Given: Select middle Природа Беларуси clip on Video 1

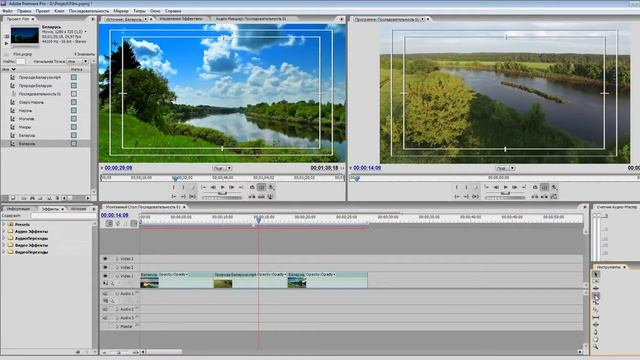Looking at the screenshot, I should (x=250, y=280).
